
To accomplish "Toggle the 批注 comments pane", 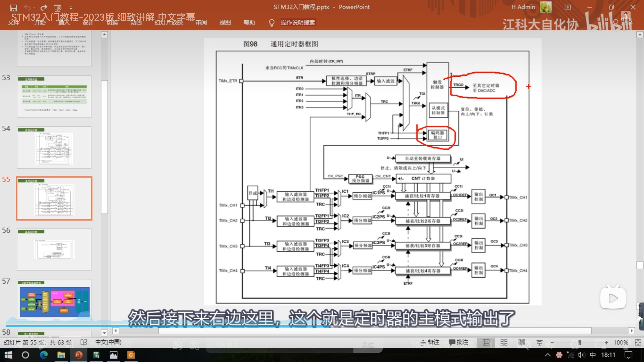I will 459,342.
